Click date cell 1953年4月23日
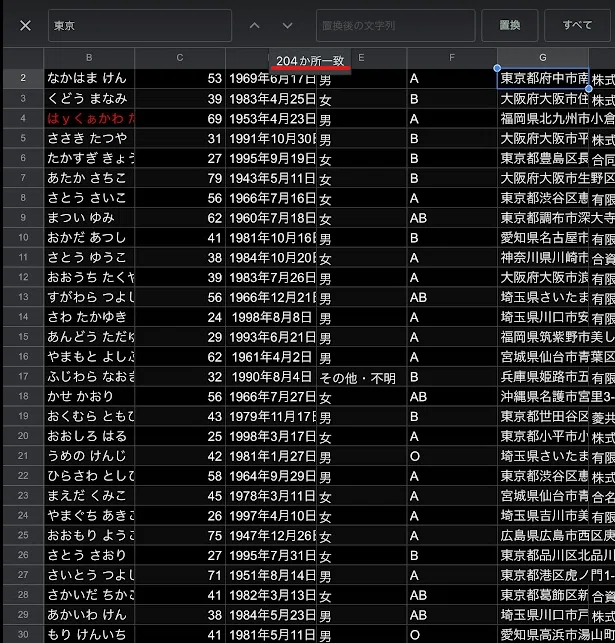The height and width of the screenshot is (643, 615). tap(271, 118)
